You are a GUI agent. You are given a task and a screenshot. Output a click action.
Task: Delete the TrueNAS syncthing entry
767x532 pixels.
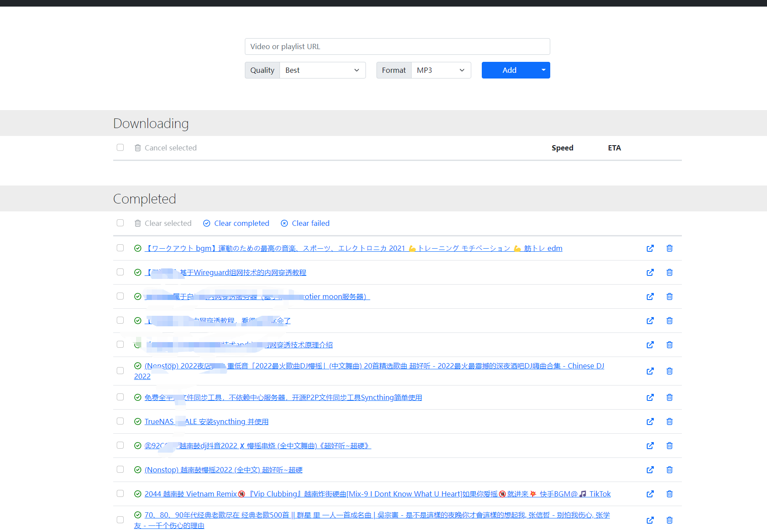[669, 421]
